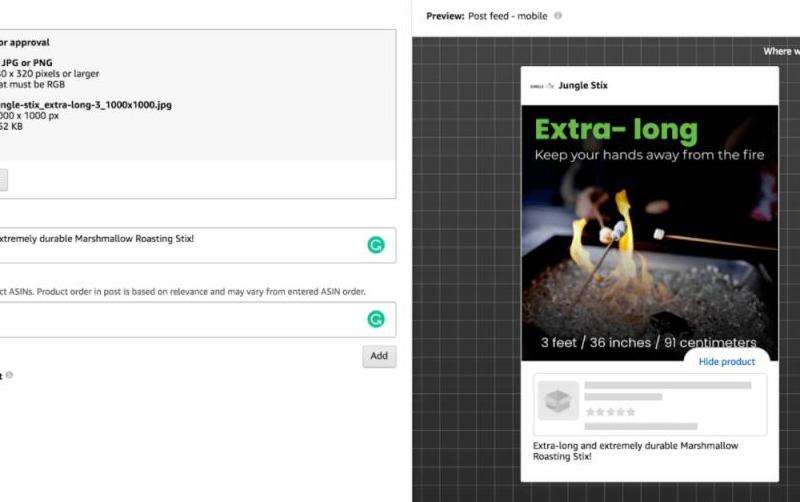The height and width of the screenshot is (502, 800).
Task: Click 'Post feed - mobile' preview label
Action: [x=508, y=16]
